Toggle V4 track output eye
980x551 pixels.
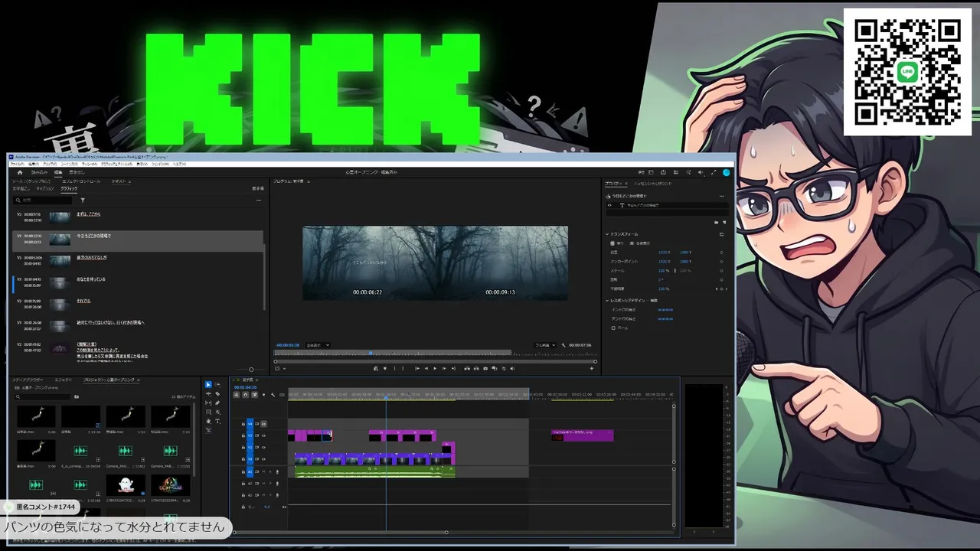point(263,423)
